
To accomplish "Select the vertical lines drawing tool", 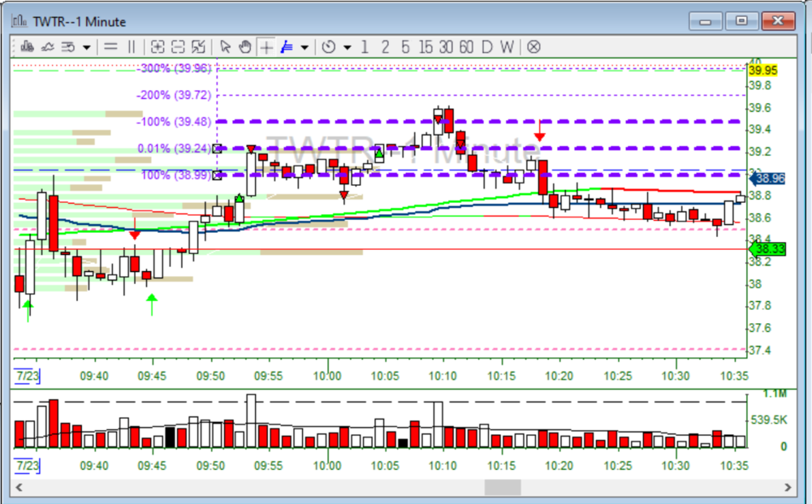I will point(132,47).
